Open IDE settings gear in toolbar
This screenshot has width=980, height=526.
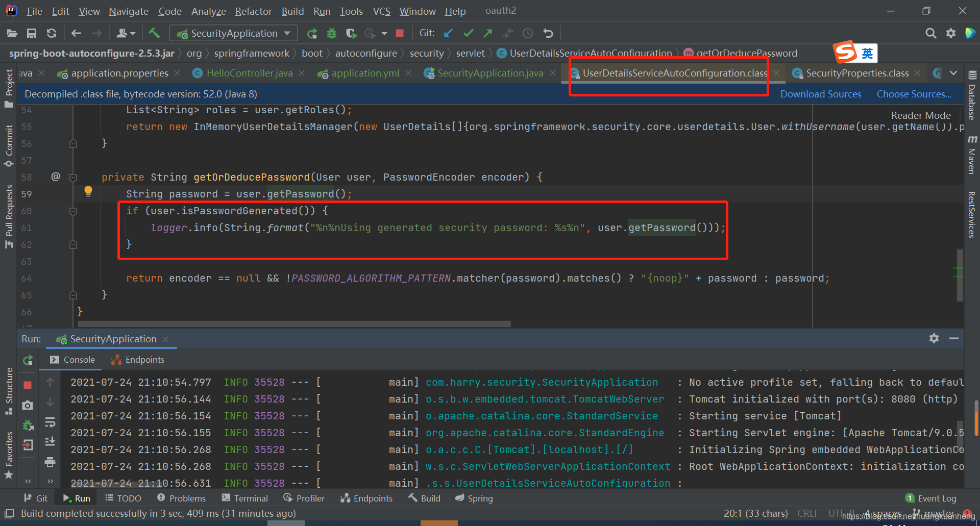coord(950,33)
